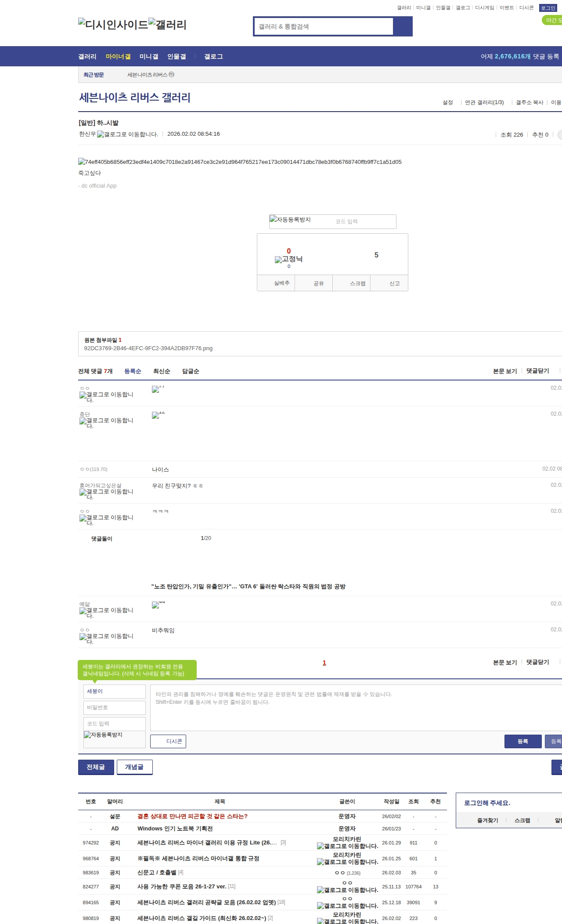Sort comments by 답글순
Viewport: 562px width, 924px height.
[x=191, y=371]
